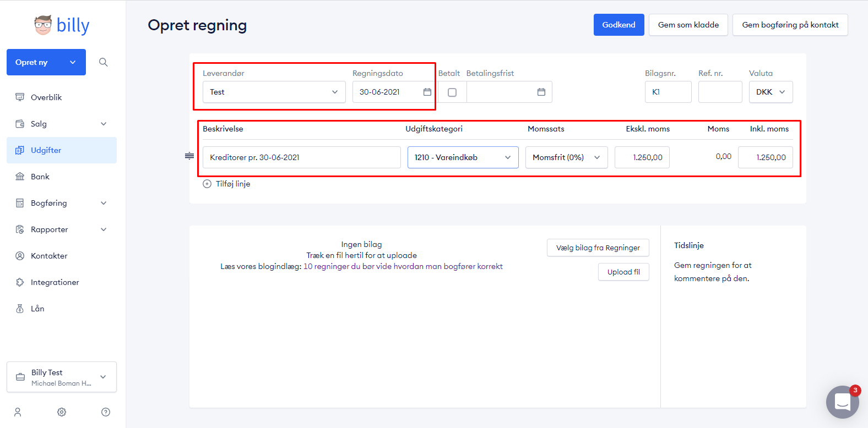Click the Lån money bag icon

[20, 309]
